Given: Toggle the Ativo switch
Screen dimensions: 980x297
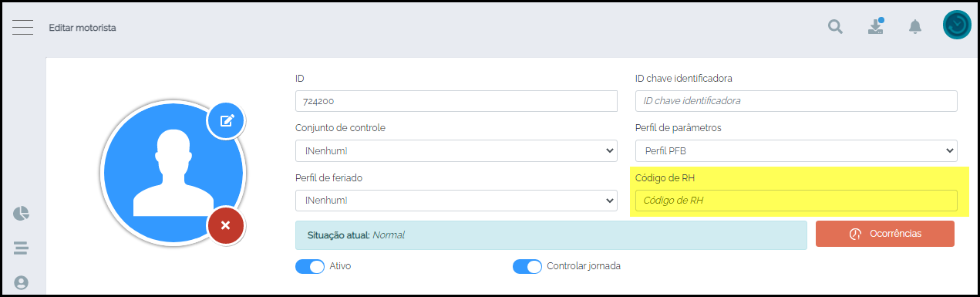Looking at the screenshot, I should 310,266.
